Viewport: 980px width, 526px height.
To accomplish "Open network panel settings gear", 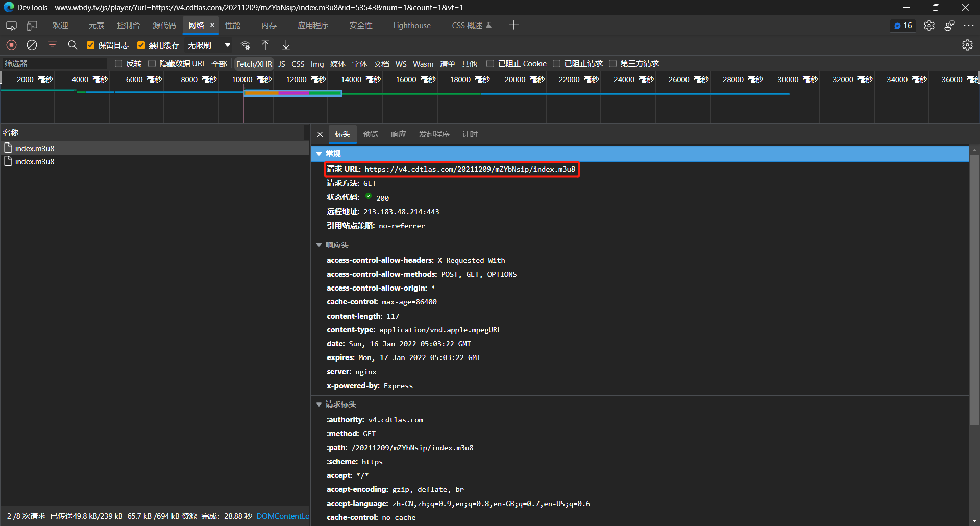I will click(967, 45).
